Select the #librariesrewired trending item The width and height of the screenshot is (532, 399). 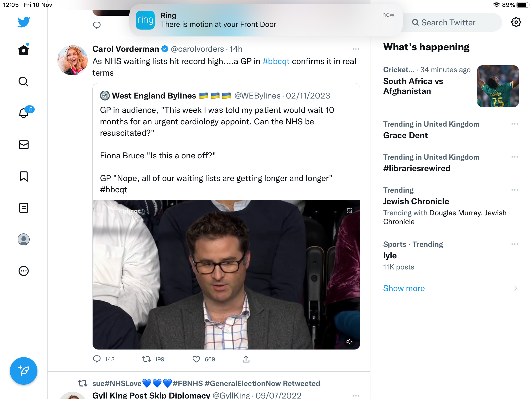click(x=451, y=163)
